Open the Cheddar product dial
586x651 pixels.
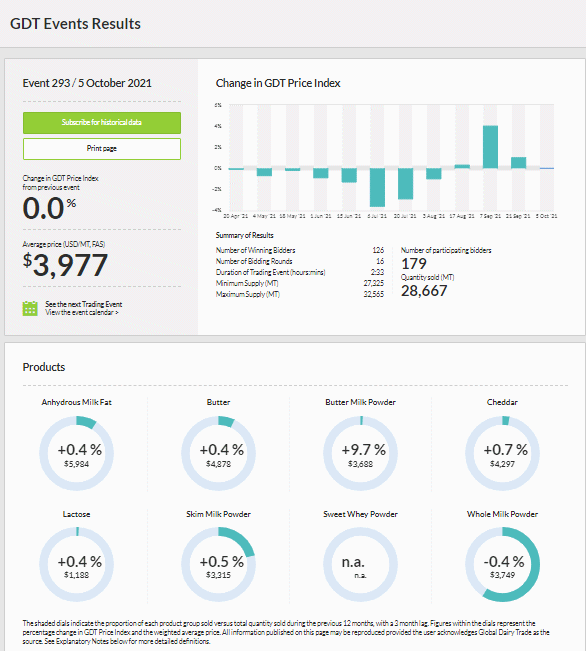pyautogui.click(x=503, y=453)
